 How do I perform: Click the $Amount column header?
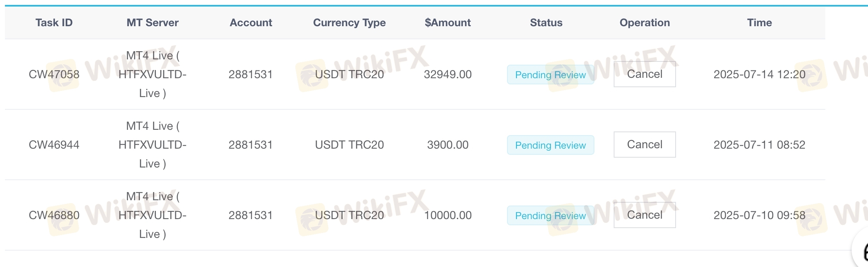point(448,23)
